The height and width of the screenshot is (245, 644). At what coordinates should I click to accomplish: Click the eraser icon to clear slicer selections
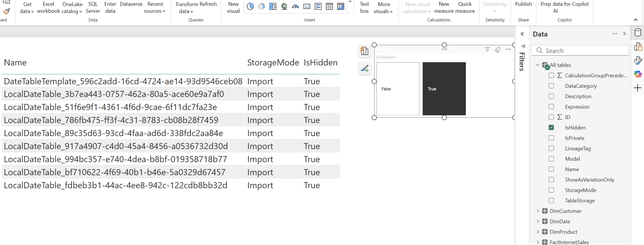pos(498,50)
